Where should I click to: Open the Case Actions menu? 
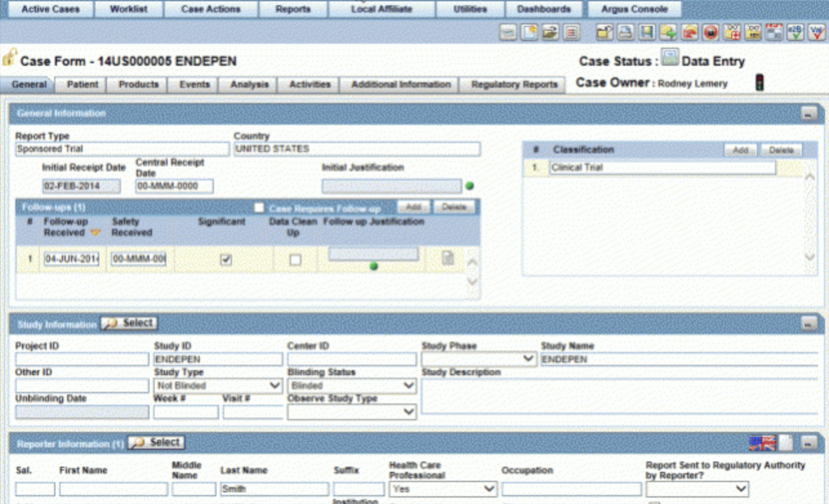coord(210,9)
